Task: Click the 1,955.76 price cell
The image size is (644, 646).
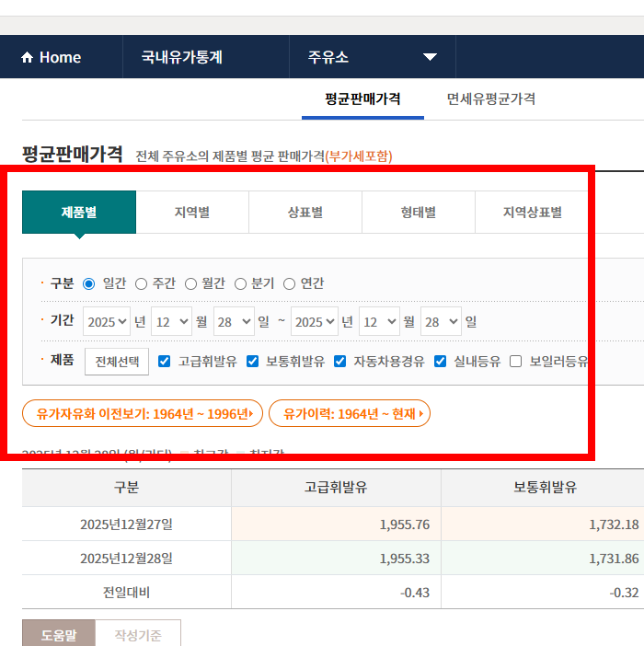Action: (x=336, y=524)
